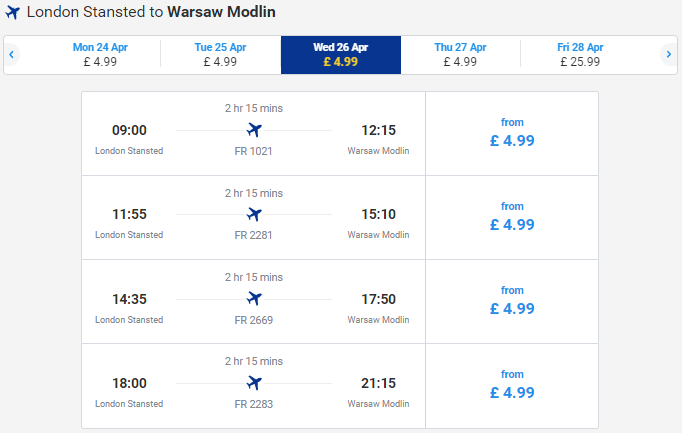Select the Wed 26 Apr date tab
This screenshot has height=433, width=682.
click(341, 55)
